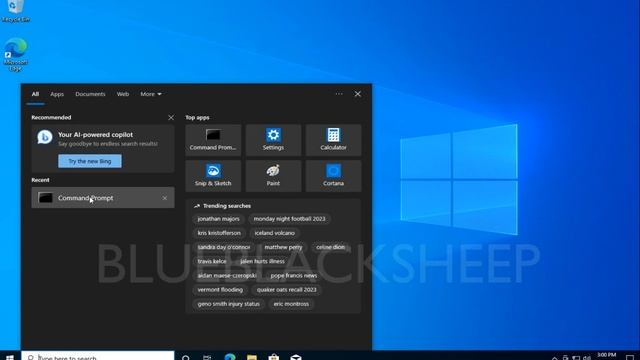The image size is (640, 360).
Task: Search trending 'geno smith injury status'
Action: (229, 304)
